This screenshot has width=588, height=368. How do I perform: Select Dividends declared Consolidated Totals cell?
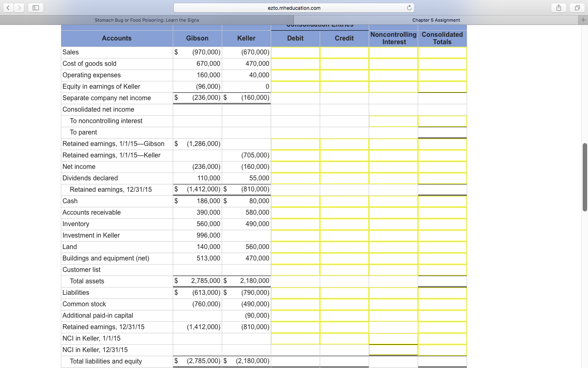coord(442,178)
